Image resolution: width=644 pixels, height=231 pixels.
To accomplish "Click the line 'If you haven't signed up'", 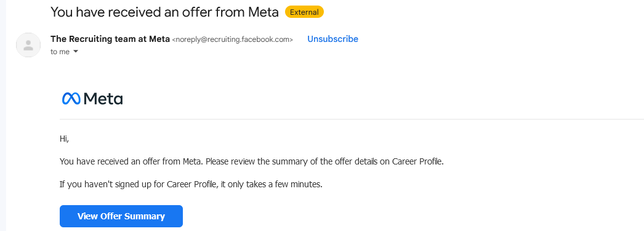I will [x=191, y=185].
